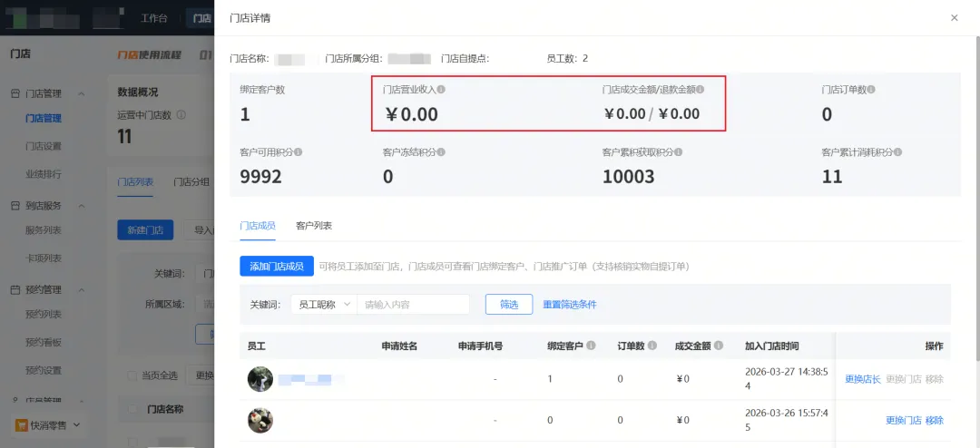Image resolution: width=980 pixels, height=448 pixels.
Task: Open the 员工昵称 keyword dropdown
Action: coord(325,305)
